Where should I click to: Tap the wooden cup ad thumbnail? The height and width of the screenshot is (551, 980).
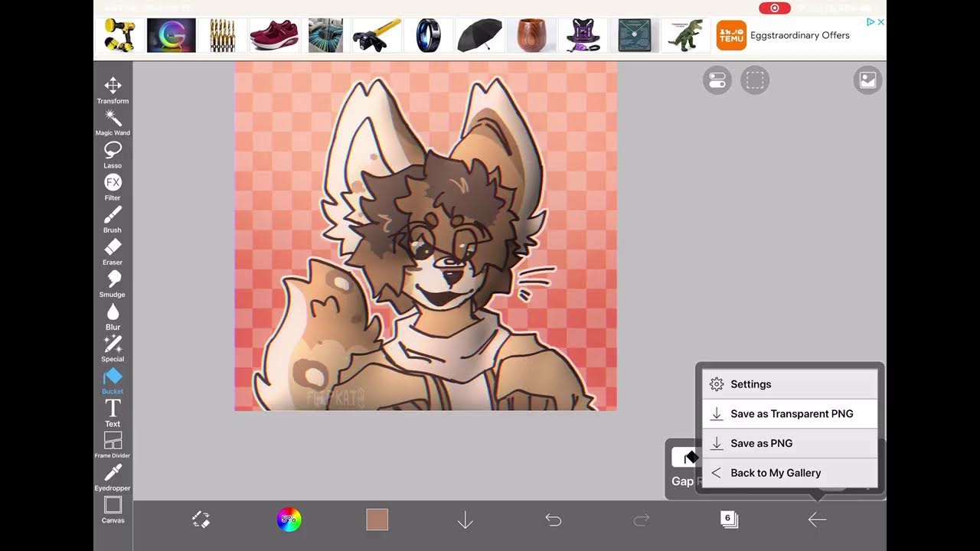pos(531,35)
